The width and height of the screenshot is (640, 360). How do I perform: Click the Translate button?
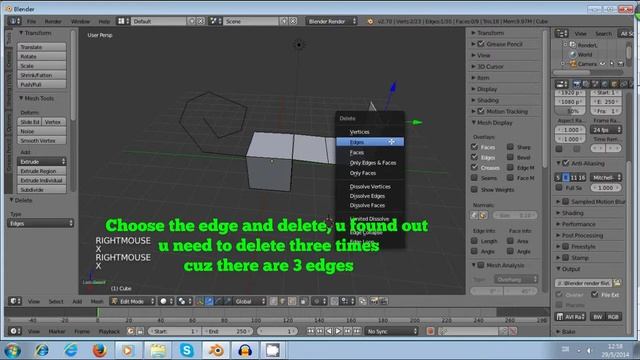tap(41, 47)
